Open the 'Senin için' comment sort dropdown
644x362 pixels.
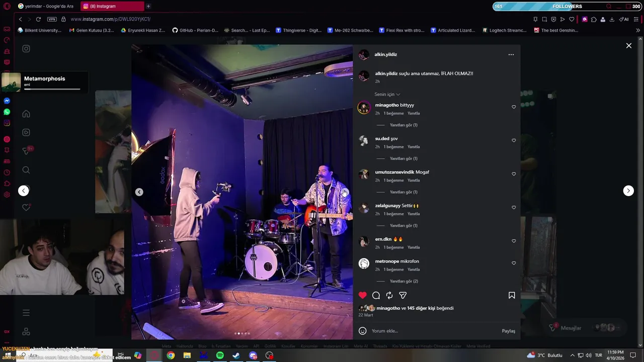point(387,95)
